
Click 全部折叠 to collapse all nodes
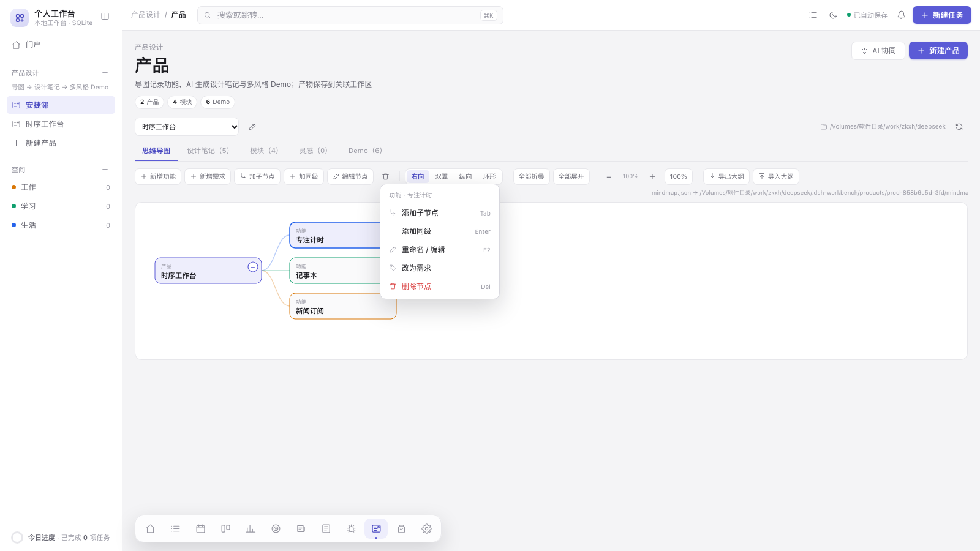tap(532, 177)
